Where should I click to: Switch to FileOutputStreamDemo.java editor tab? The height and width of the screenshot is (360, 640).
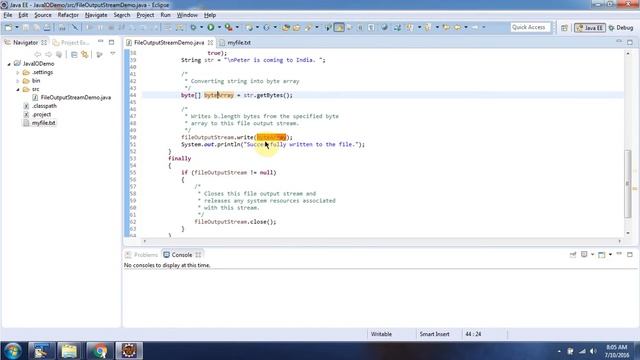tap(169, 42)
